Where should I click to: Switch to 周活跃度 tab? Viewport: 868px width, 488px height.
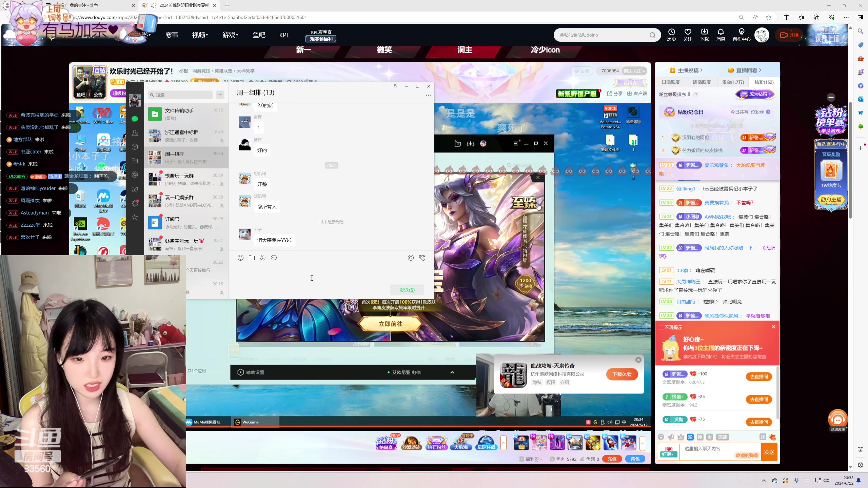[x=702, y=82]
